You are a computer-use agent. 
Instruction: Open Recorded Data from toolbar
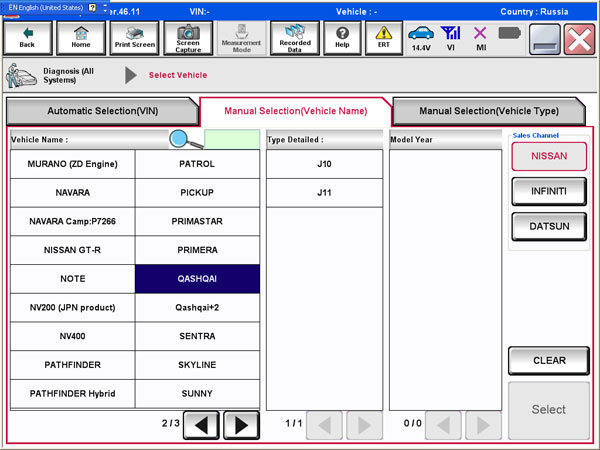pos(295,38)
